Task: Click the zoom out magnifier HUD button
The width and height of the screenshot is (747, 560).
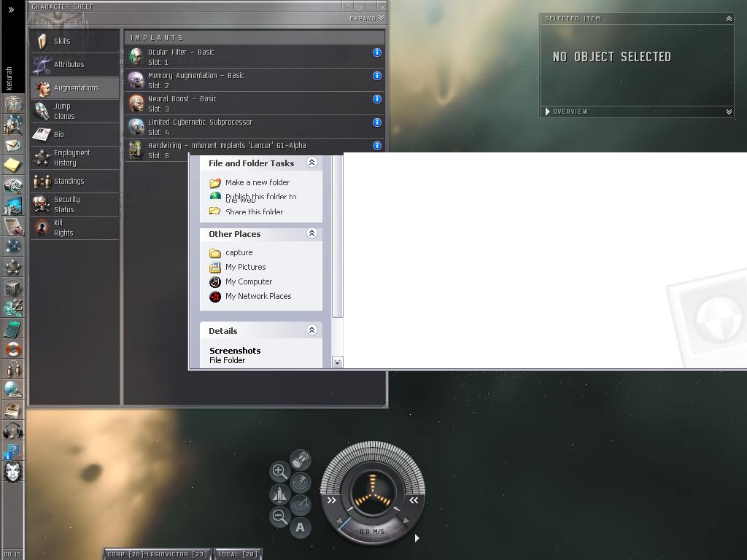Action: 279,516
